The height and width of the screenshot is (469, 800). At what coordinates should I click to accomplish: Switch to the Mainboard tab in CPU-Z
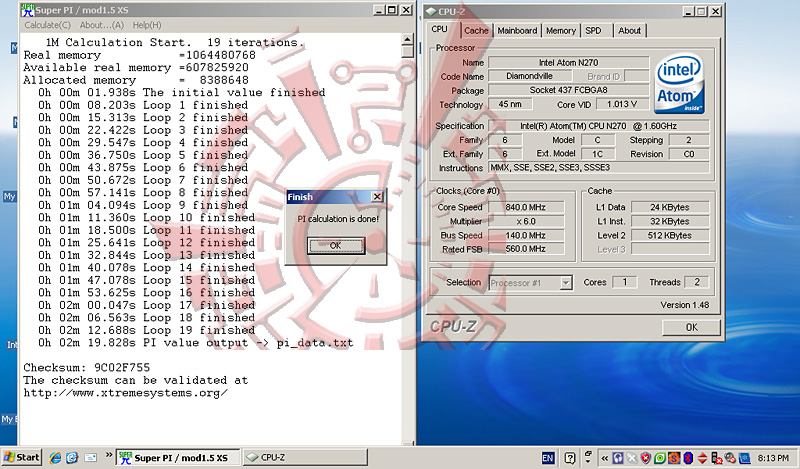(x=517, y=31)
